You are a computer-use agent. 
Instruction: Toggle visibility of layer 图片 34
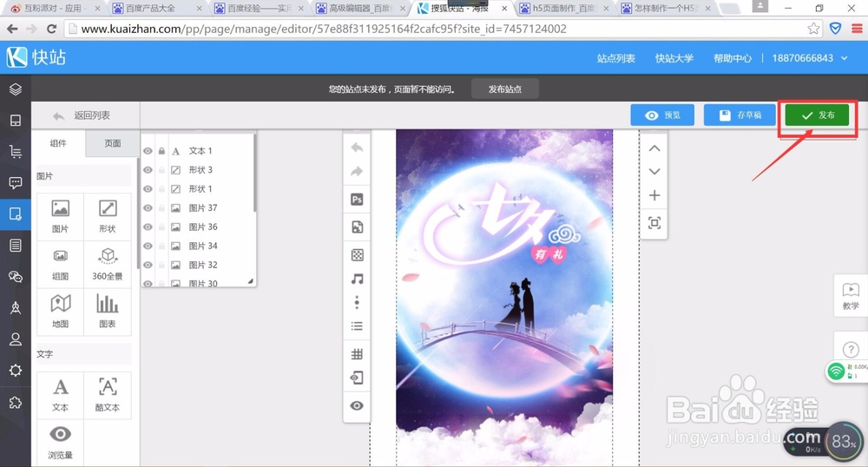tap(148, 246)
